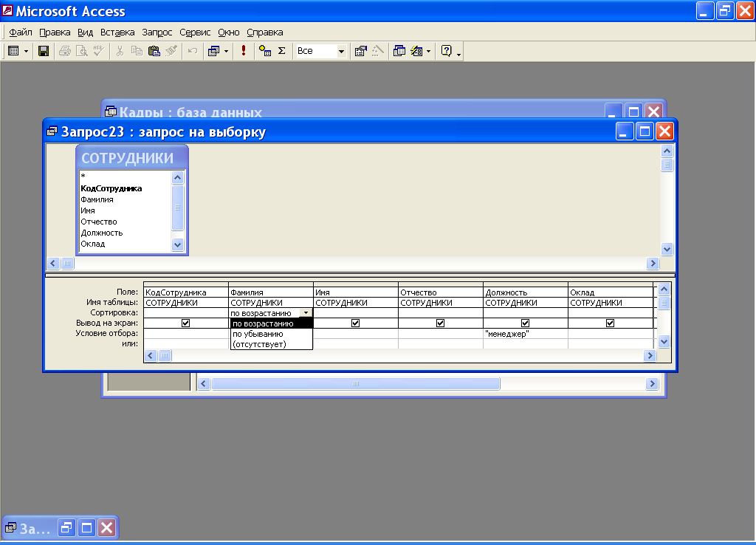This screenshot has width=756, height=545.
Task: Uncheck show box under Должность column
Action: coord(525,323)
